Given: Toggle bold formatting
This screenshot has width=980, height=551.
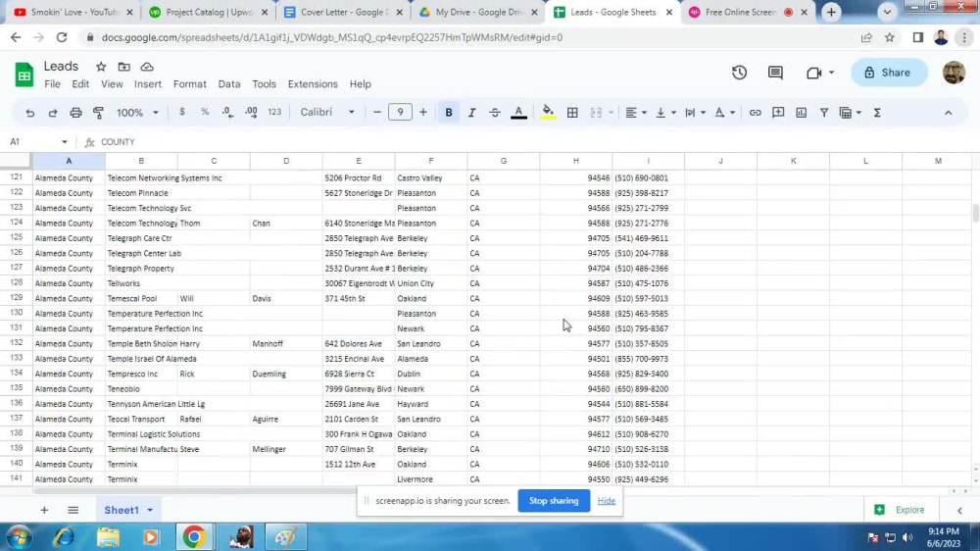Looking at the screenshot, I should 448,113.
